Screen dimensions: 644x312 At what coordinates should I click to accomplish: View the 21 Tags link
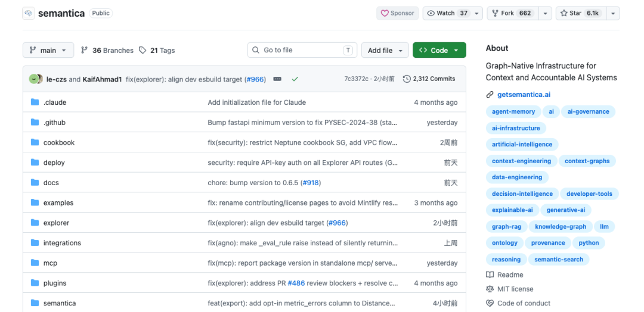(157, 51)
